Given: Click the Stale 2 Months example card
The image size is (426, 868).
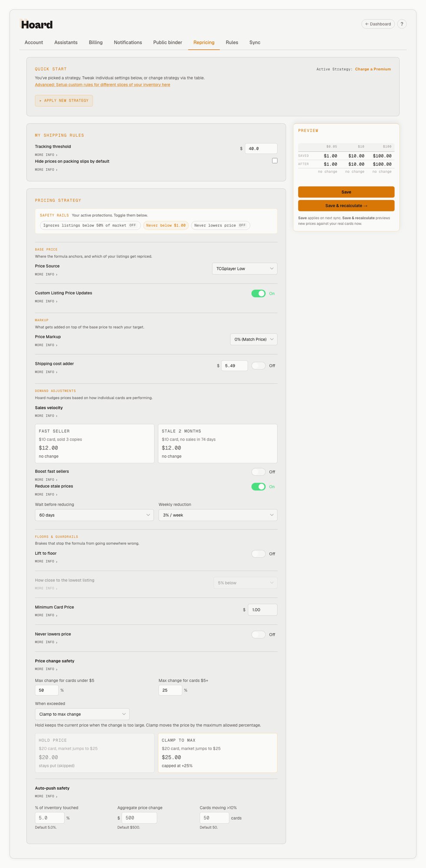Looking at the screenshot, I should tap(218, 444).
